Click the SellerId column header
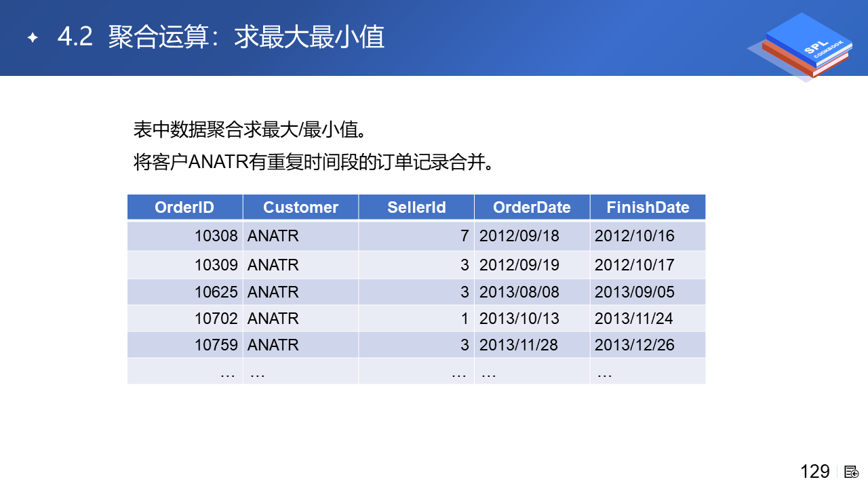This screenshot has width=868, height=488. pos(416,207)
